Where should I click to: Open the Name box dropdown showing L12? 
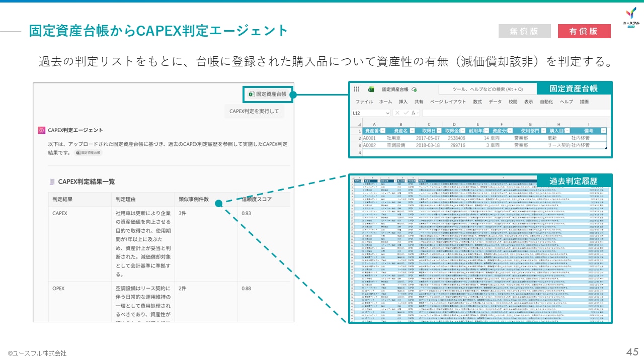pos(387,113)
